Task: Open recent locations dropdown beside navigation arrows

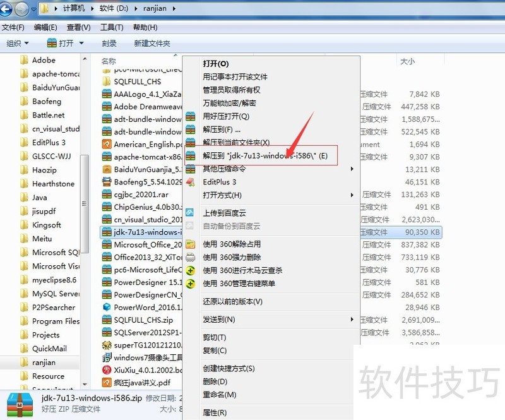Action: [x=33, y=9]
